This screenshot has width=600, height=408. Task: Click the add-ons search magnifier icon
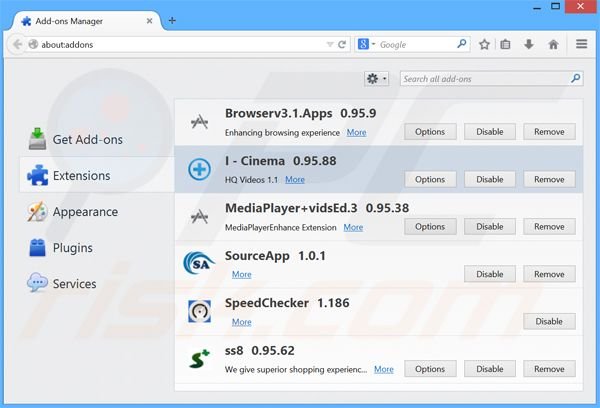pyautogui.click(x=575, y=78)
